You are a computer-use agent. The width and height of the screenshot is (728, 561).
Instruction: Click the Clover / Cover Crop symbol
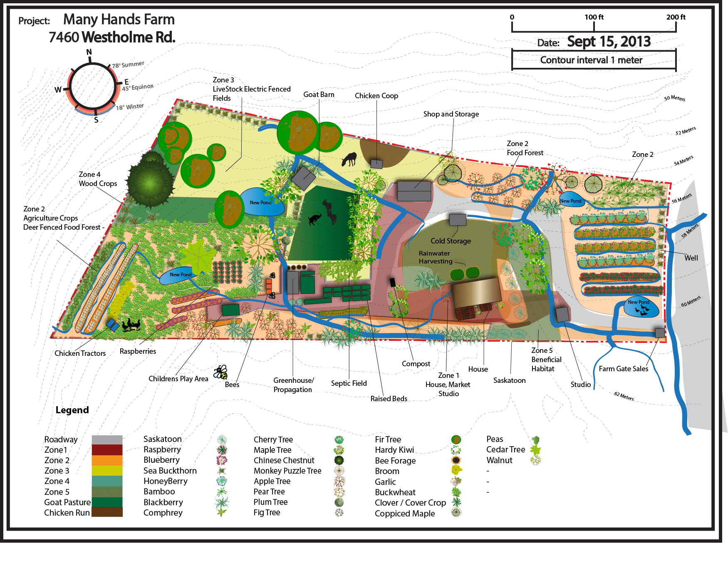point(456,502)
